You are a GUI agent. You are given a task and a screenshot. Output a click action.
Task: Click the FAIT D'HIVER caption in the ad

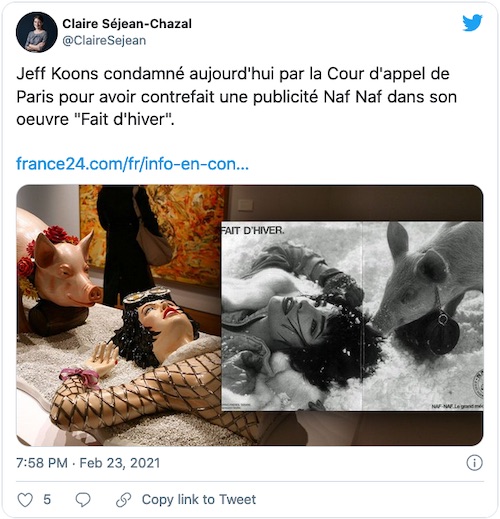coord(253,230)
